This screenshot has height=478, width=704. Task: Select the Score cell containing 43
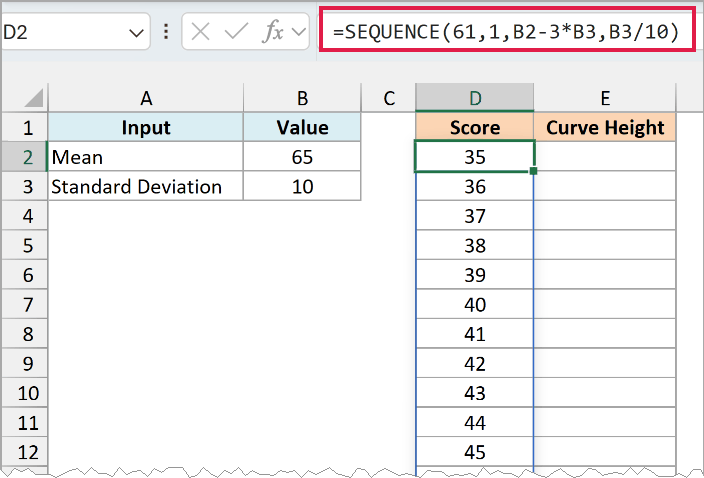pos(475,393)
